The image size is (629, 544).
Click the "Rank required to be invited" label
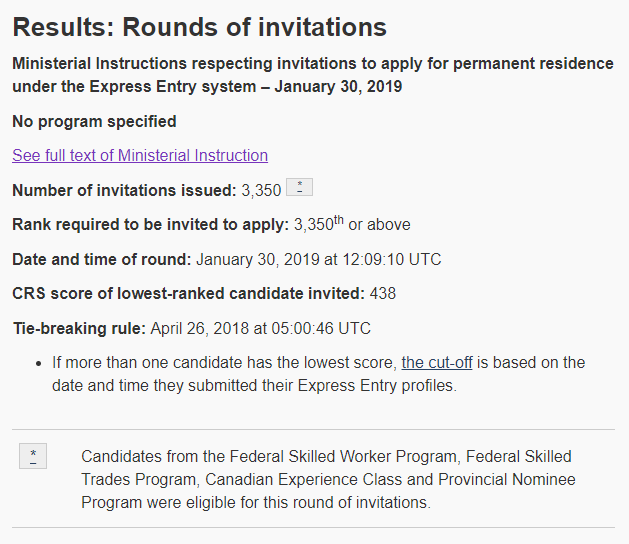[x=150, y=225]
